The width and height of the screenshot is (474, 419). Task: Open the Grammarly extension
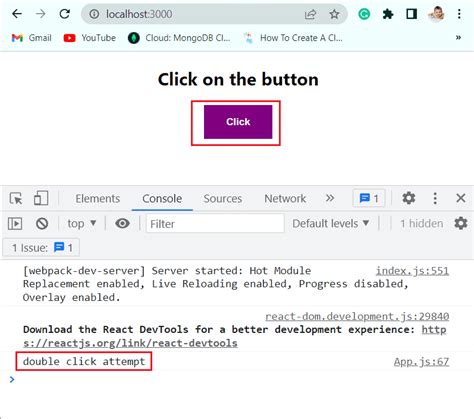click(x=364, y=14)
